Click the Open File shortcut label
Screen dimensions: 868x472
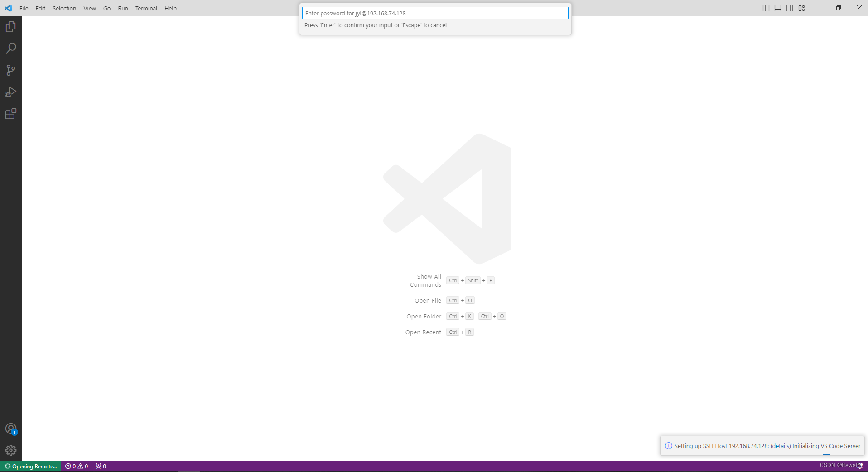[x=428, y=301]
